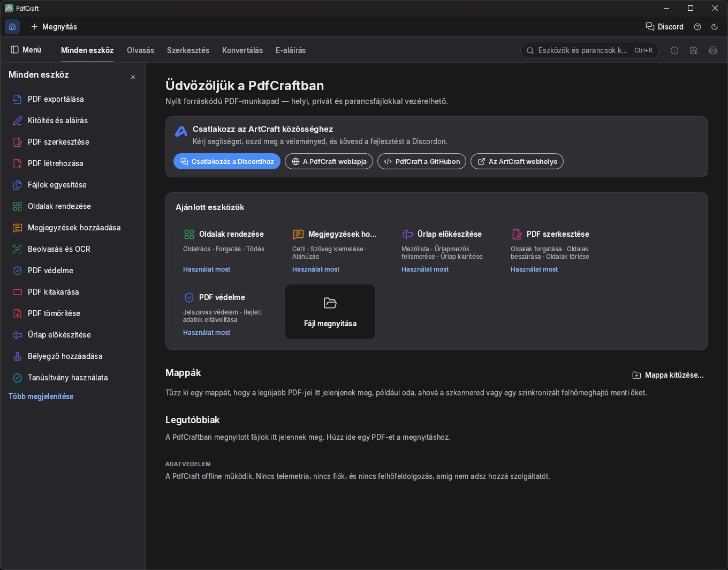This screenshot has width=728, height=570.
Task: Select Bélyegző hozzáadása in sidebar
Action: (x=73, y=356)
